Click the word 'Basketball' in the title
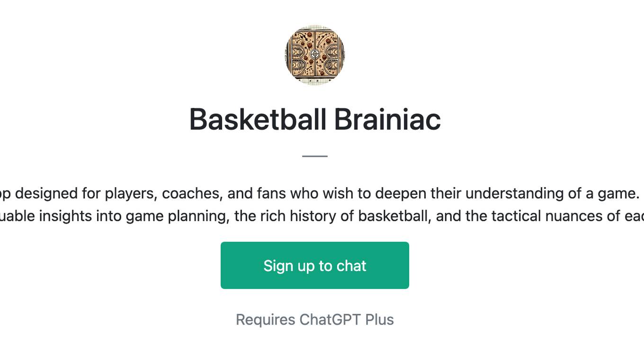The height and width of the screenshot is (362, 644). coord(259,119)
